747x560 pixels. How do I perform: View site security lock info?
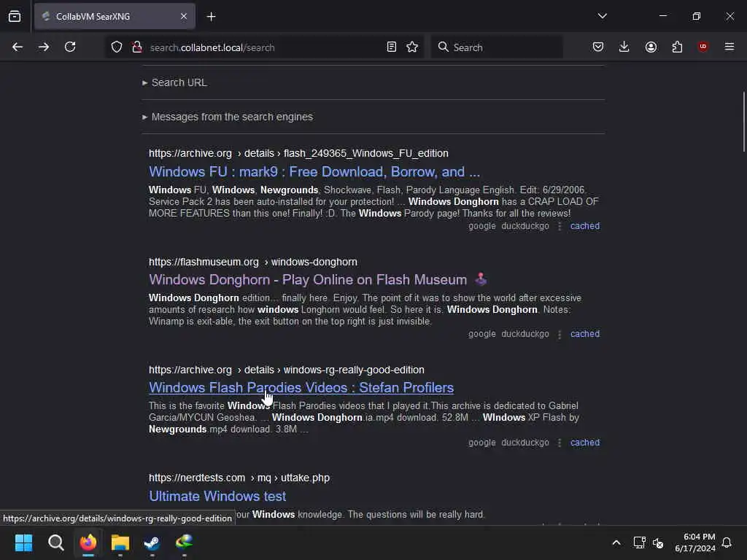click(x=137, y=47)
